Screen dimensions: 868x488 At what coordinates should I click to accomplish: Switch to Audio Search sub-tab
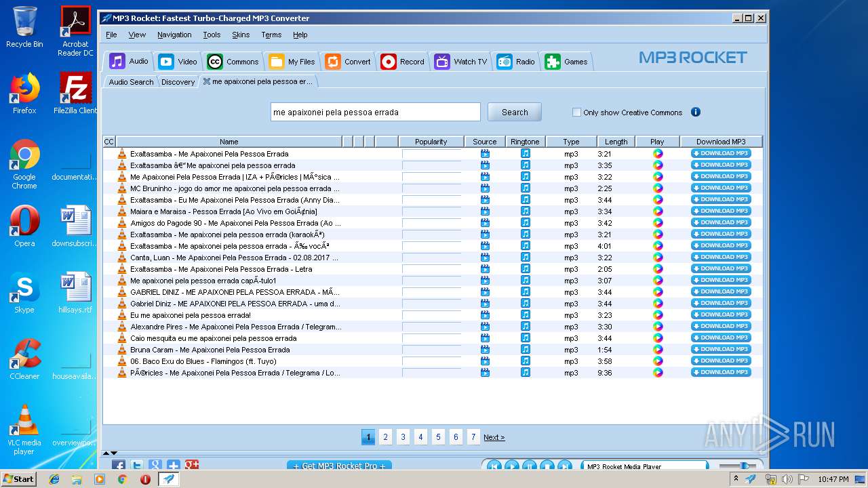[x=131, y=82]
